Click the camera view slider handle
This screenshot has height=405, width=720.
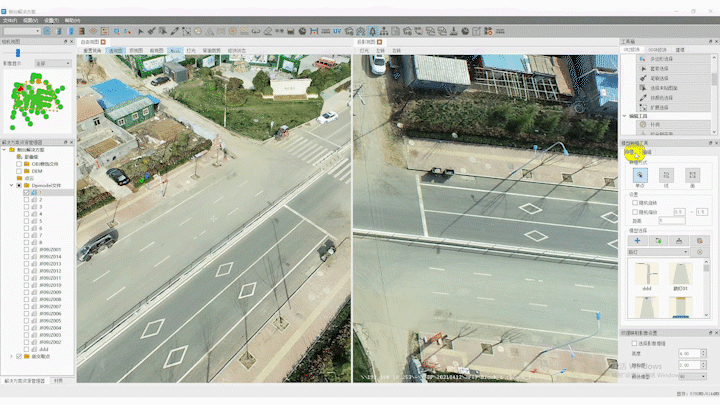pyautogui.click(x=18, y=53)
